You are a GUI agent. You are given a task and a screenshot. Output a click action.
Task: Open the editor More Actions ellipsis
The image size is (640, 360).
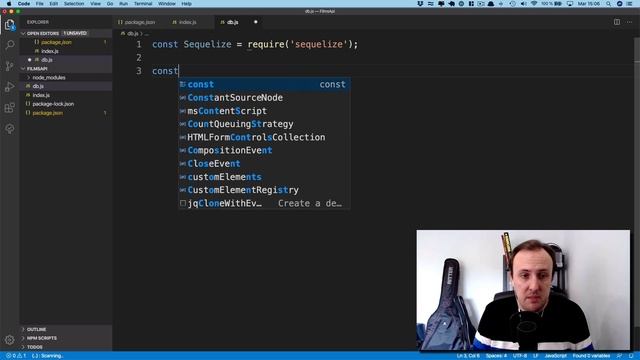[629, 22]
